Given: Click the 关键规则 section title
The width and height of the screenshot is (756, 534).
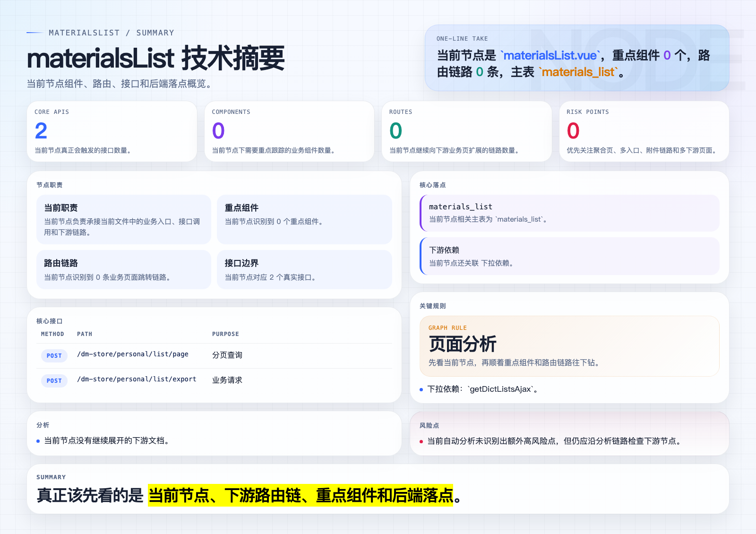Looking at the screenshot, I should [433, 306].
